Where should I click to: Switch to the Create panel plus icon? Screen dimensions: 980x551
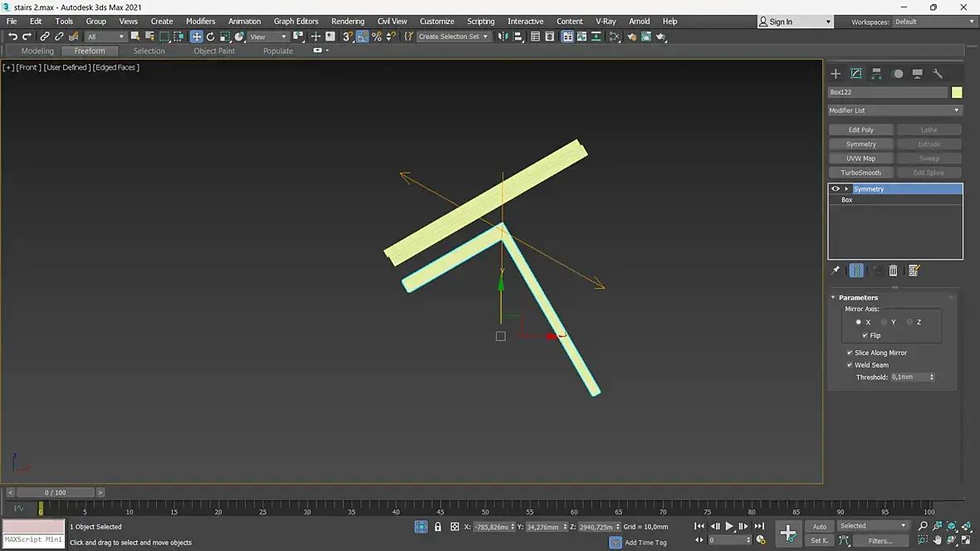835,74
